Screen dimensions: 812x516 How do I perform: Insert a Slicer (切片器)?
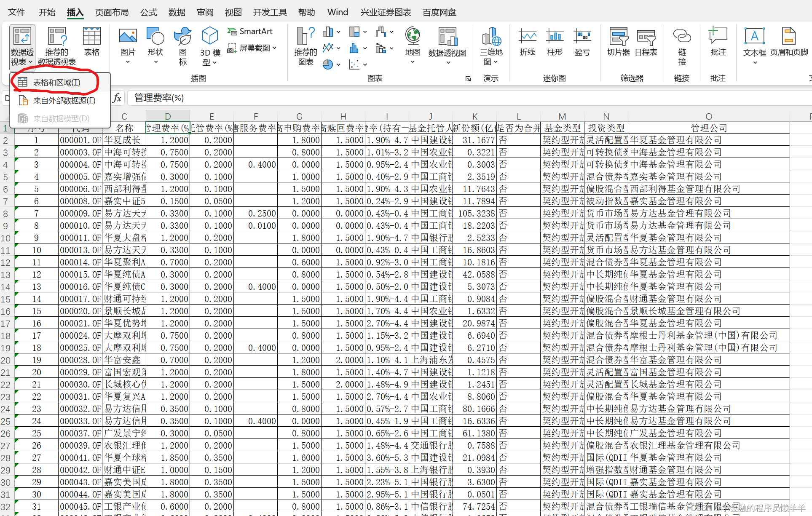(618, 42)
